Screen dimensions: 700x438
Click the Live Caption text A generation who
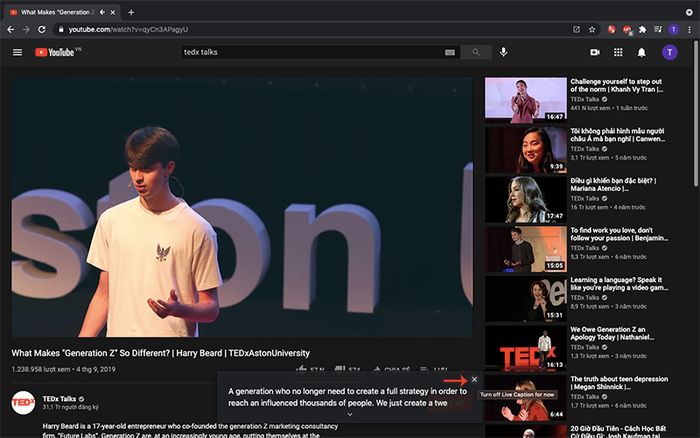[347, 397]
